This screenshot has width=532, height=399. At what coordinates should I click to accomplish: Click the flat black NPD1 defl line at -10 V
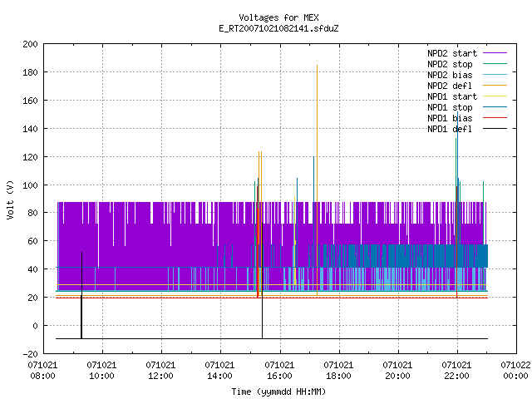point(272,338)
